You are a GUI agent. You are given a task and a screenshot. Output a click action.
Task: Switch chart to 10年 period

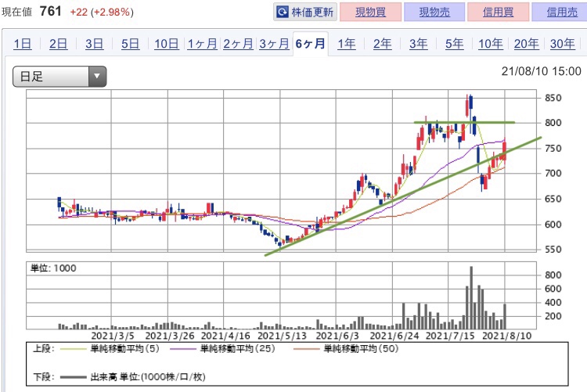click(x=491, y=44)
